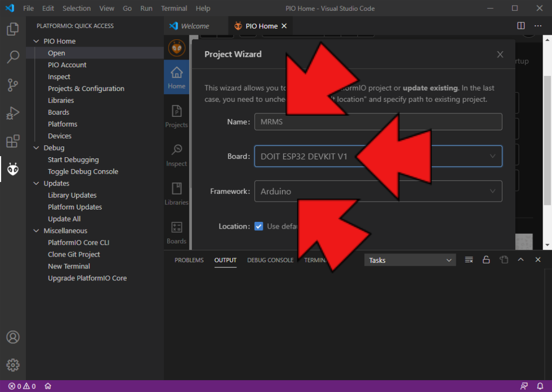Collapse the Debug section in Quick Access
Screen dimensions: 552x392
click(36, 148)
